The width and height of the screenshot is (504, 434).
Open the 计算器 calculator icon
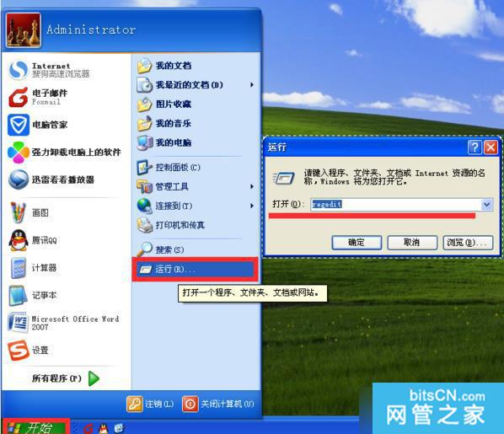coord(19,268)
